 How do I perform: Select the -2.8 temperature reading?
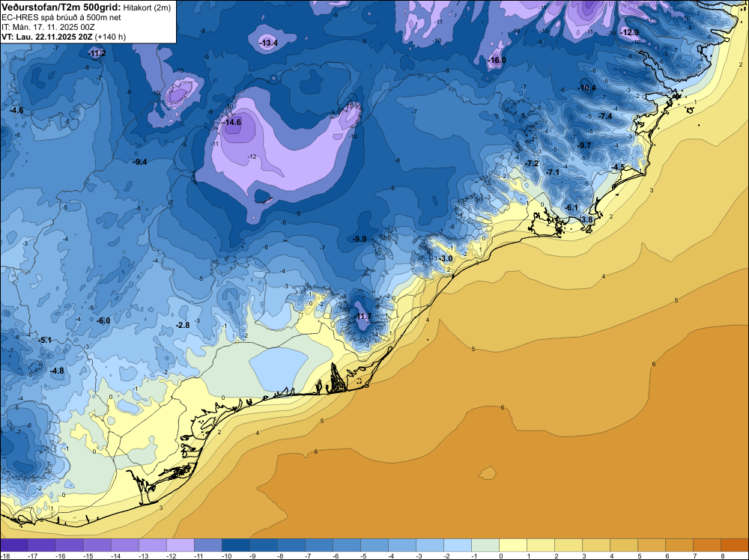183,325
